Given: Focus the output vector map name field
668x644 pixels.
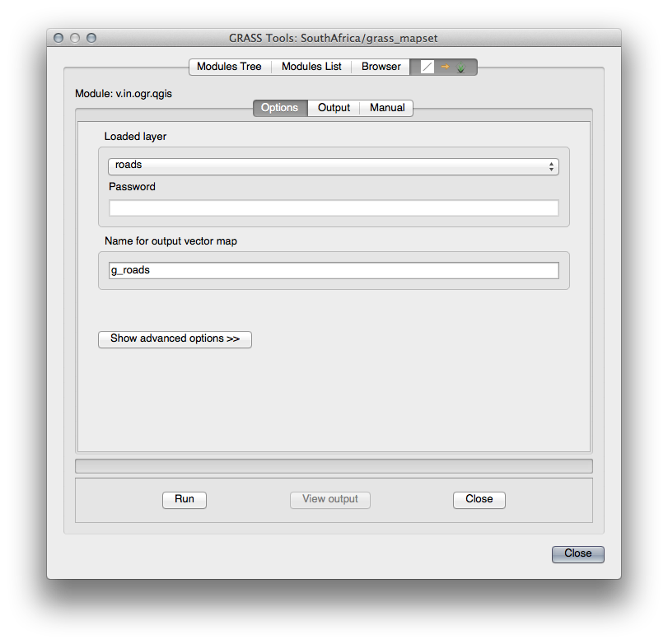Looking at the screenshot, I should 334,270.
